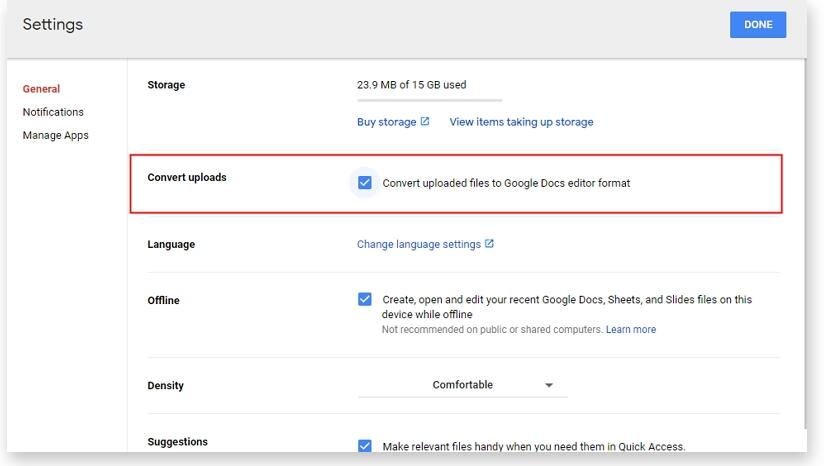Toggle the Suggestions Quick Access checkbox
The image size is (834, 466).
click(365, 446)
